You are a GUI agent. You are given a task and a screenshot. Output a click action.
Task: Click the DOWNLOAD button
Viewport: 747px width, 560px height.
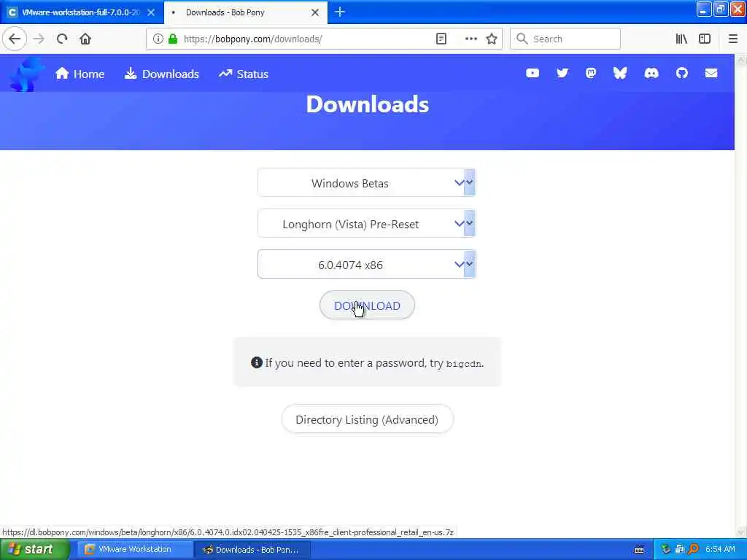point(367,306)
